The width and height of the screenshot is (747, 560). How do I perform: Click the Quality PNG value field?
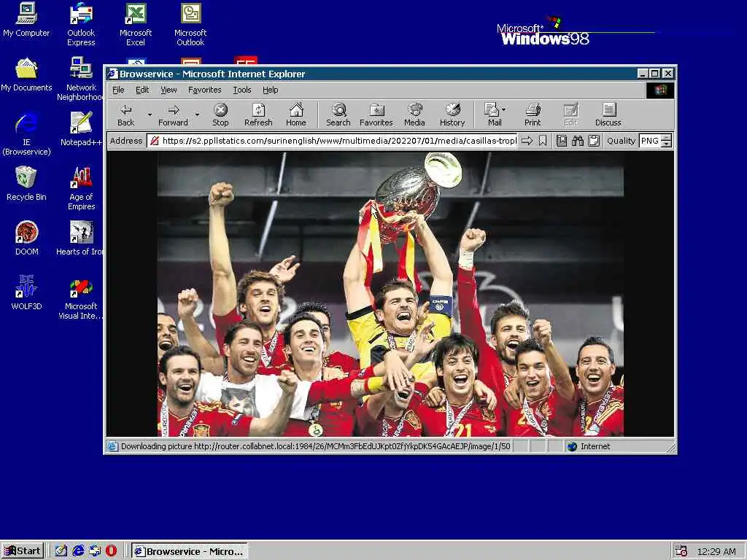point(650,141)
